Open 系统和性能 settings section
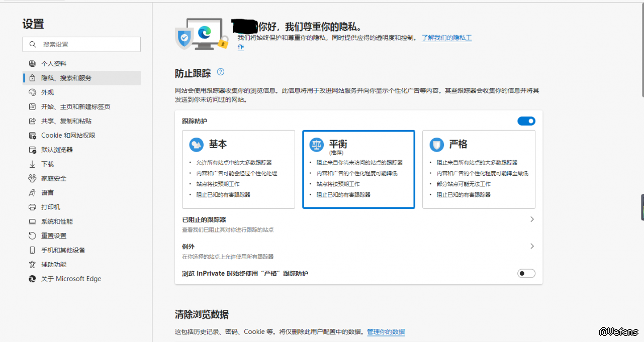 [57, 221]
